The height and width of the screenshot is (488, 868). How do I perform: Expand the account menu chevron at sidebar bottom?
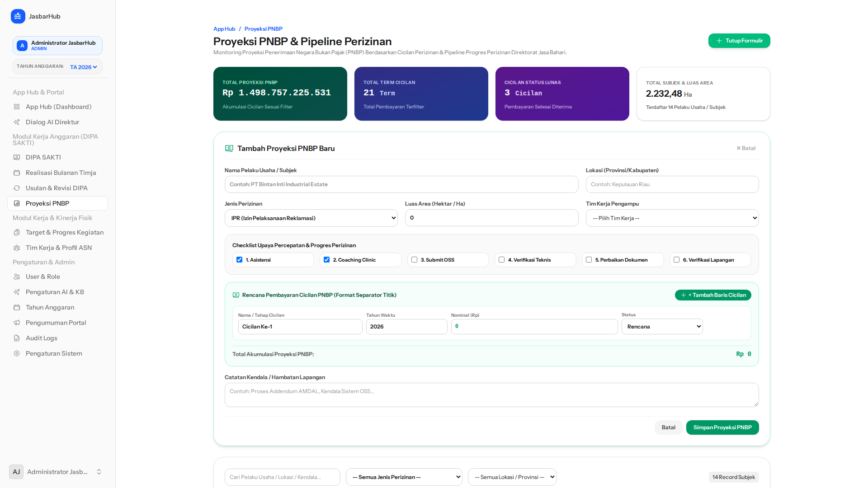click(99, 472)
